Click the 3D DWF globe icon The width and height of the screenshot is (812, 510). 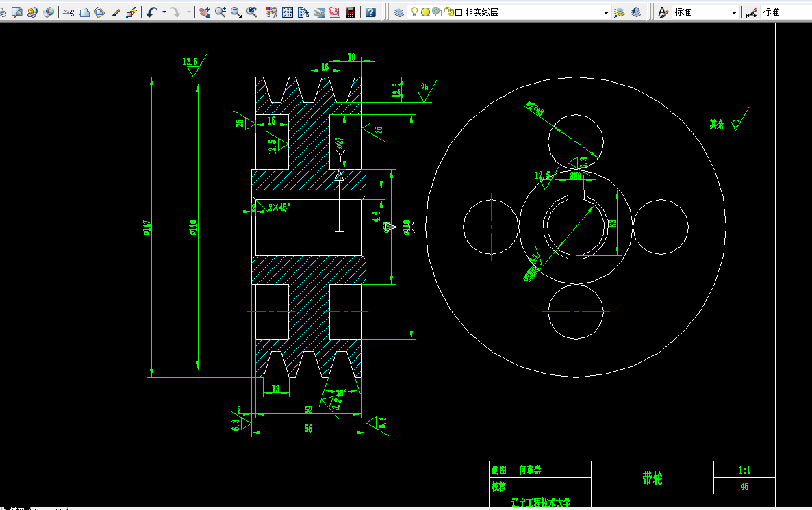(x=49, y=12)
